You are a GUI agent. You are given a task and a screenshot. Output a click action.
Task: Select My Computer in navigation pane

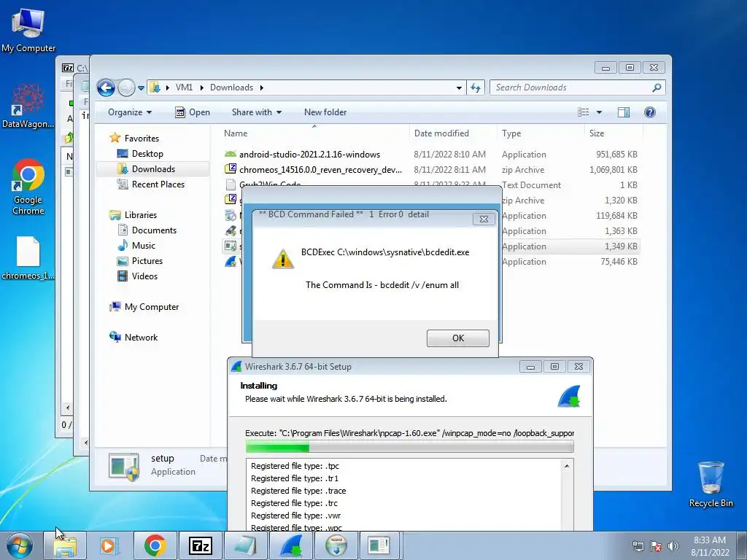[x=152, y=307]
